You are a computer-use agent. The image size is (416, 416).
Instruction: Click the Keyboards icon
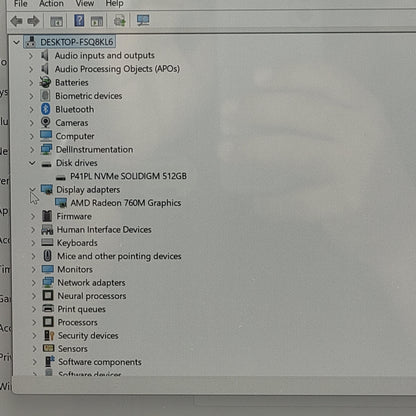(47, 242)
